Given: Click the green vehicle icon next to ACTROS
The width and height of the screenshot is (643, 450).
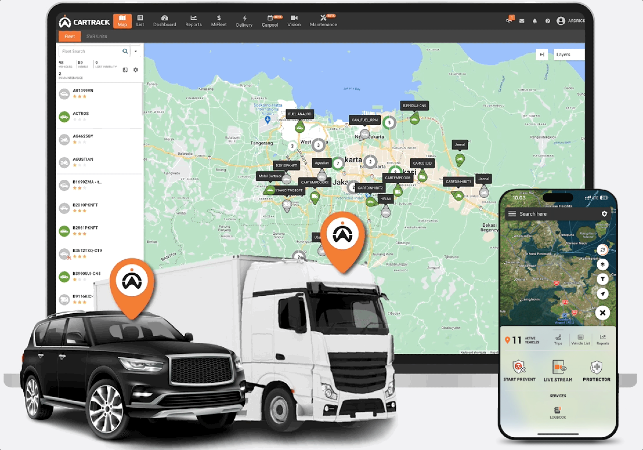Looking at the screenshot, I should click(64, 117).
